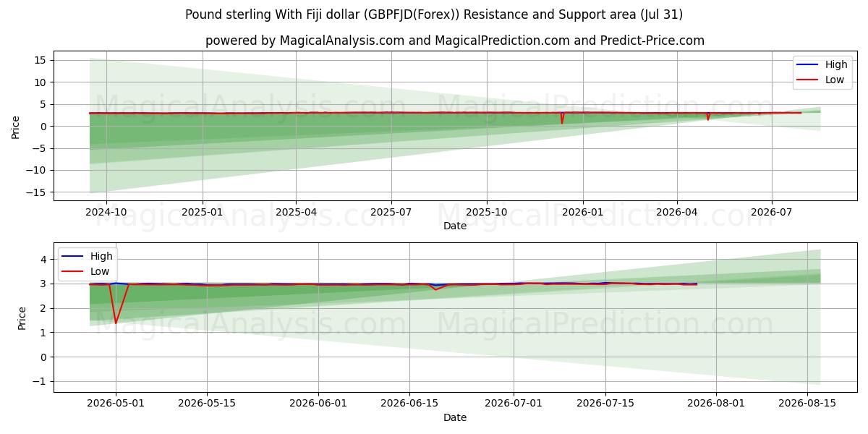Click the 'Date' axis label under top chart
Image resolution: width=868 pixels, height=434 pixels.
click(455, 226)
